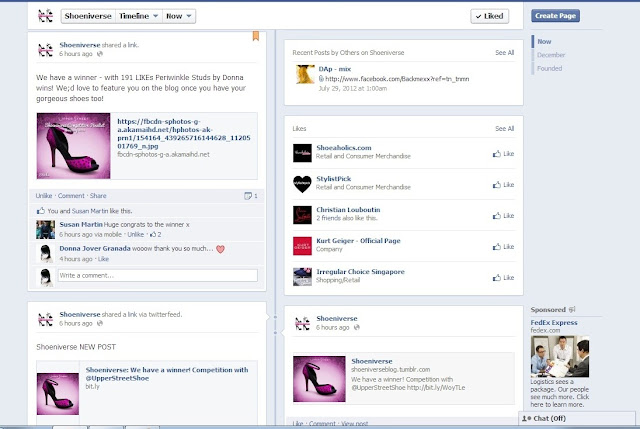Click the Shoeaholics.com logo icon
Image resolution: width=640 pixels, height=429 pixels.
pos(302,153)
